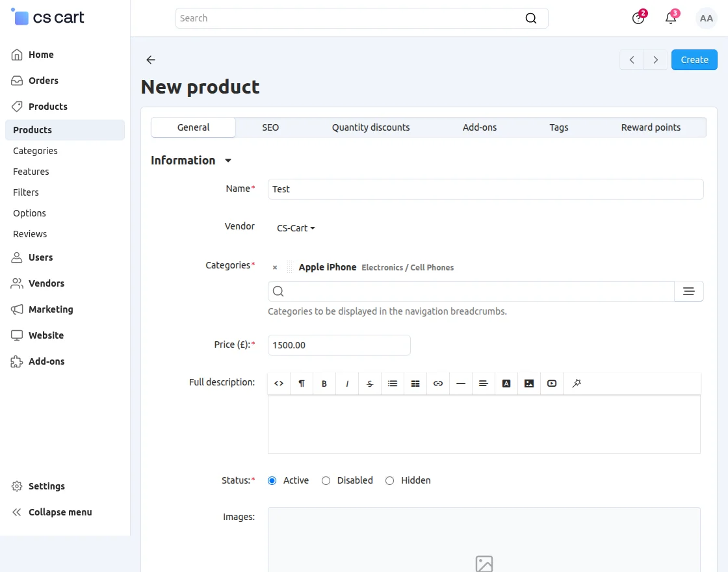
Task: Toggle strikethrough formatting in editor
Action: [370, 383]
